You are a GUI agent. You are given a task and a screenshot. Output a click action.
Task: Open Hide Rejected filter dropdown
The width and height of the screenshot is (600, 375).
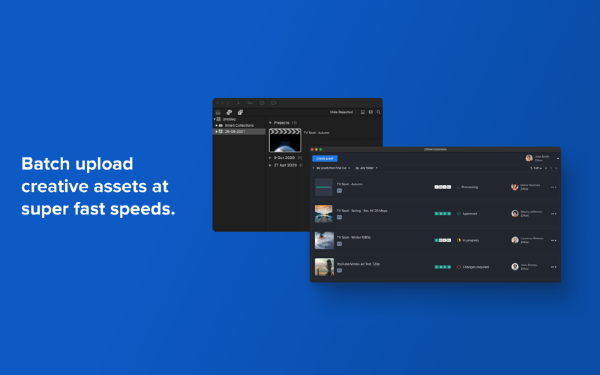pos(342,112)
